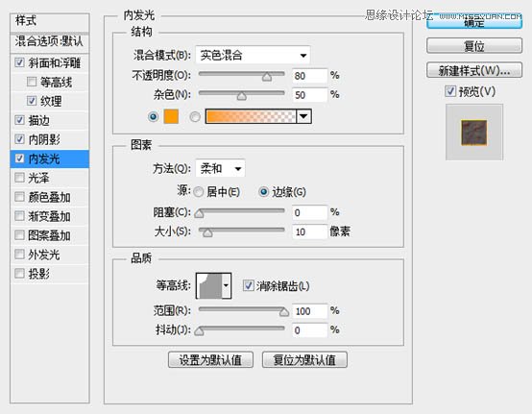Enable the 图案叠加 checkbox
The width and height of the screenshot is (532, 414).
coord(19,234)
